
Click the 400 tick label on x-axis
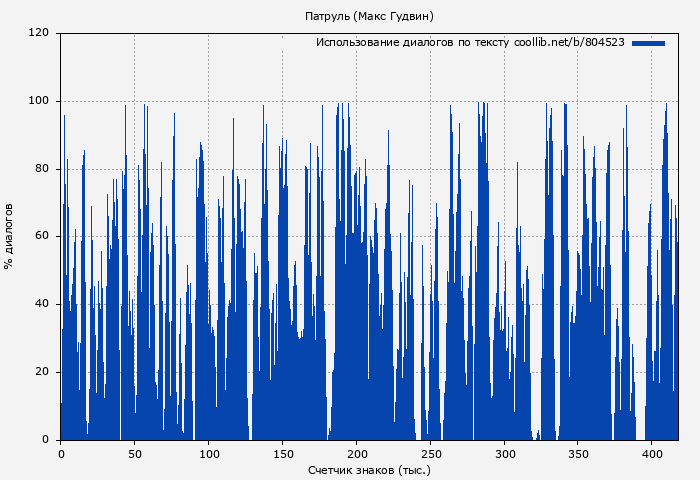point(653,454)
